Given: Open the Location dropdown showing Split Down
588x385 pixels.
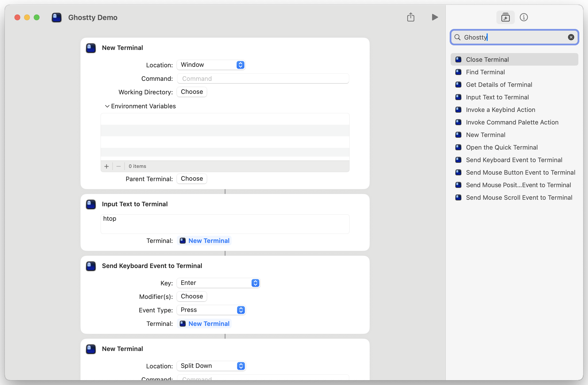Looking at the screenshot, I should (211, 366).
